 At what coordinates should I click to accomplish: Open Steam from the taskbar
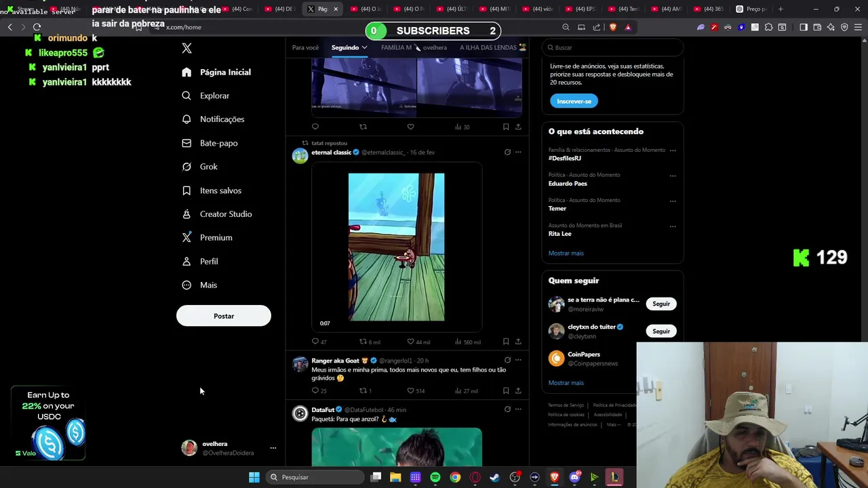pyautogui.click(x=494, y=477)
